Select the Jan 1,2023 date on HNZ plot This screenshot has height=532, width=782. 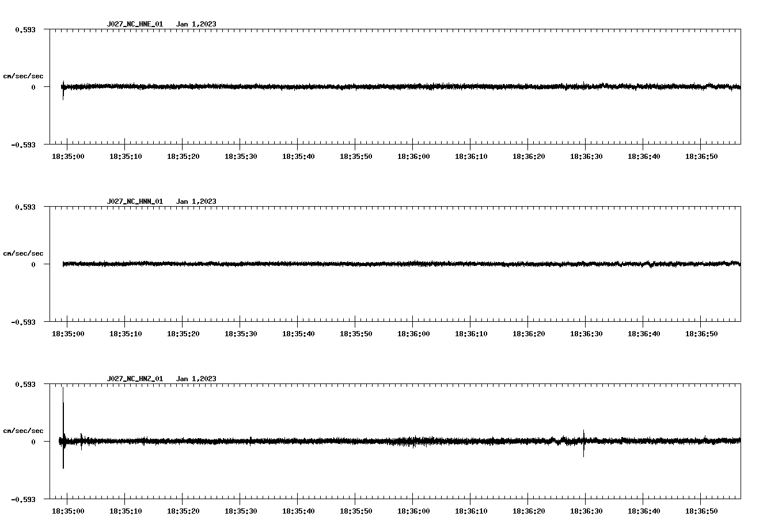coord(197,379)
